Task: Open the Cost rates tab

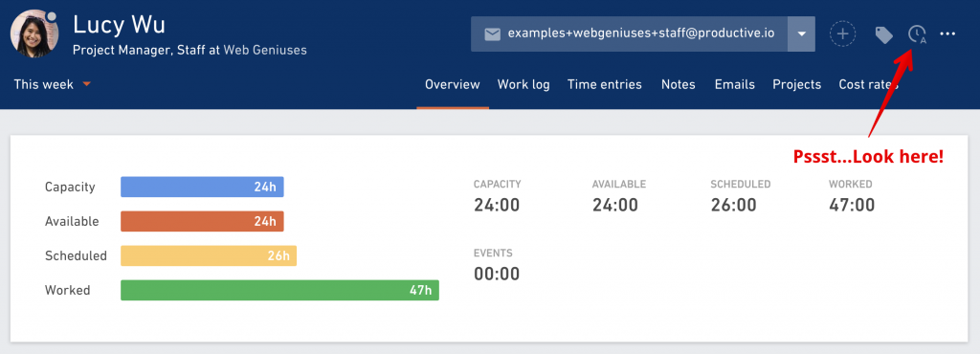Action: click(x=868, y=84)
